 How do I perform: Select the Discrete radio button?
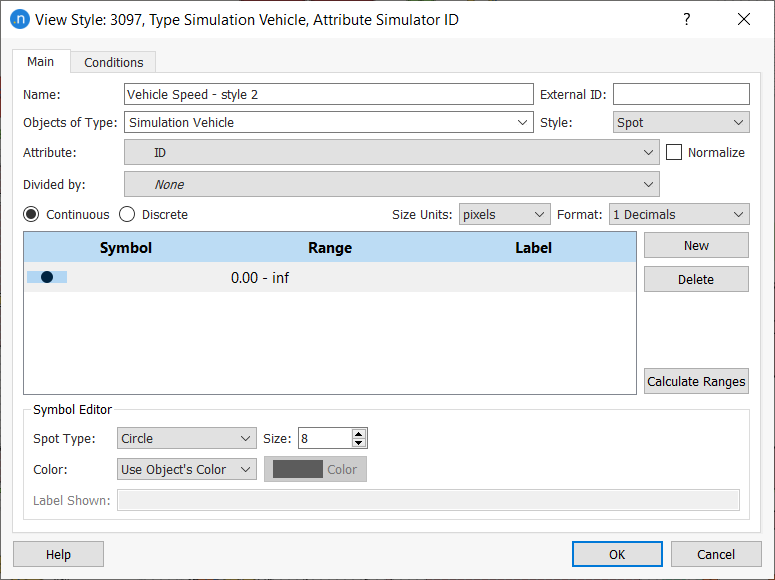coord(127,214)
